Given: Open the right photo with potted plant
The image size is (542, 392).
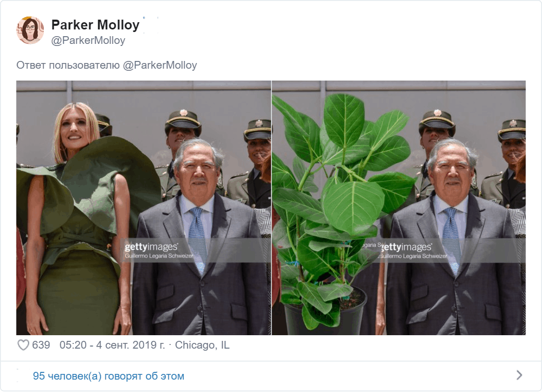Looking at the screenshot, I should click(x=399, y=208).
